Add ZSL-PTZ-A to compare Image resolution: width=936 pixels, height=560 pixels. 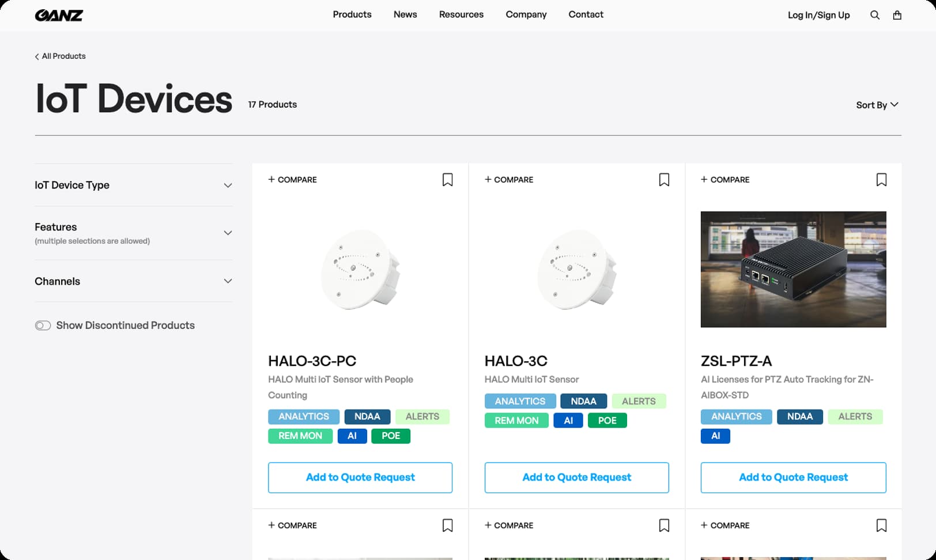(x=725, y=180)
